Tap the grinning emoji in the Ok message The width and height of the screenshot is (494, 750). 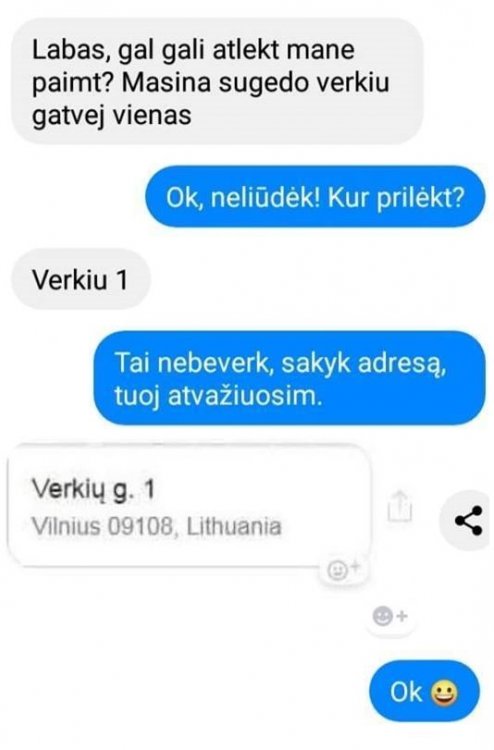coord(444,693)
